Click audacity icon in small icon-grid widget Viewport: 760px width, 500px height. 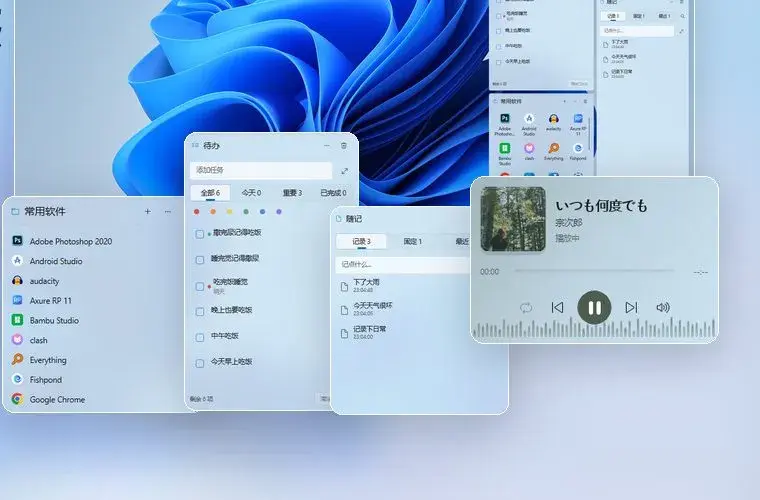(x=554, y=119)
